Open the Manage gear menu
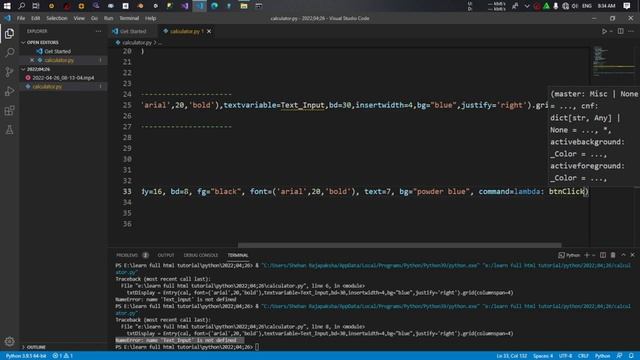This screenshot has width=640, height=360. (9, 341)
